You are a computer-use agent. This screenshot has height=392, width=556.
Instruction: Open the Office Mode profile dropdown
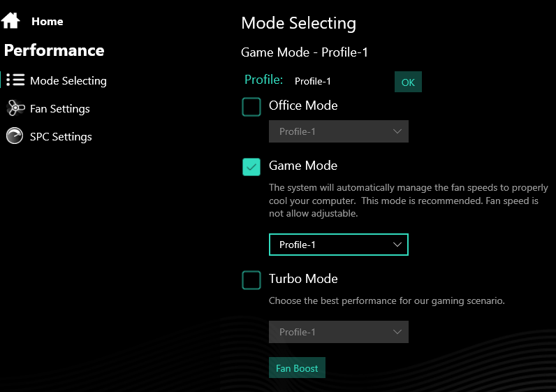[339, 131]
